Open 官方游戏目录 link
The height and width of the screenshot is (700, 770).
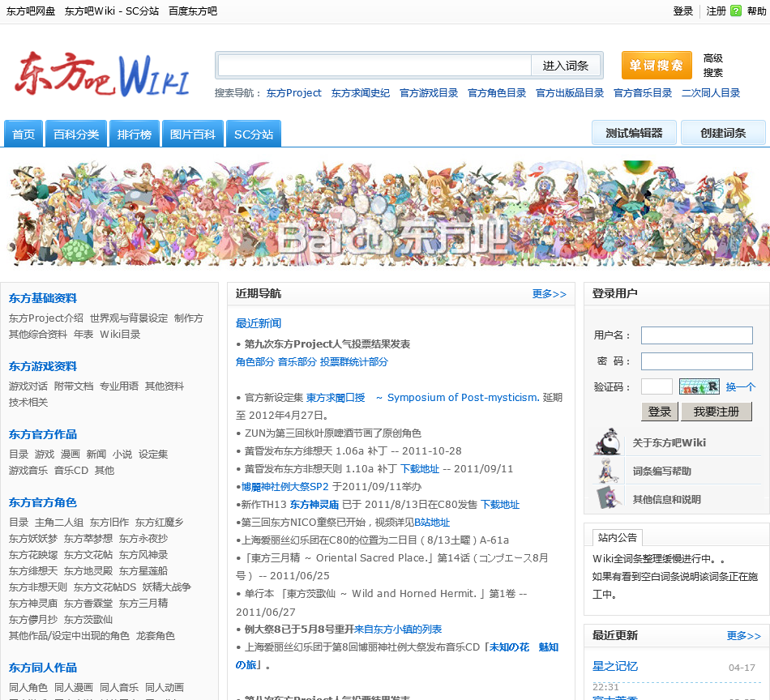tap(429, 93)
